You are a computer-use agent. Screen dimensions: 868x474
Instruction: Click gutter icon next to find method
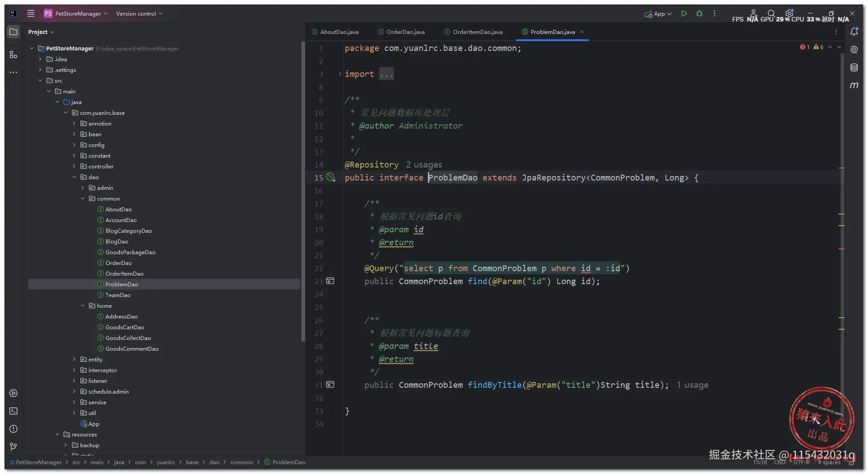pos(330,281)
